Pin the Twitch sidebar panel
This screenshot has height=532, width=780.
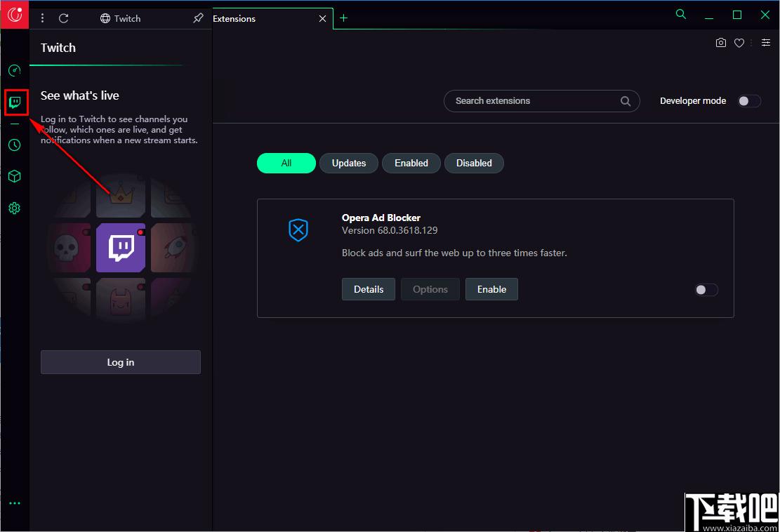(198, 18)
